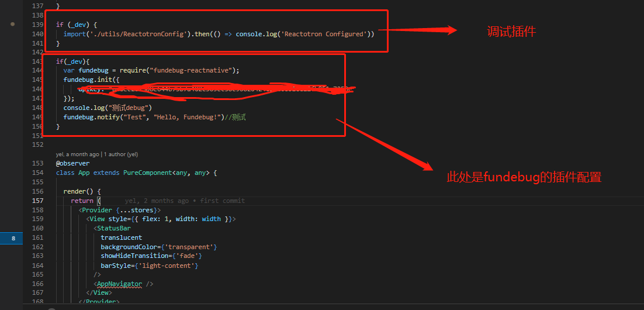Click the backgroundColor={'transparent'} prop
This screenshot has height=310, width=644.
[158, 247]
